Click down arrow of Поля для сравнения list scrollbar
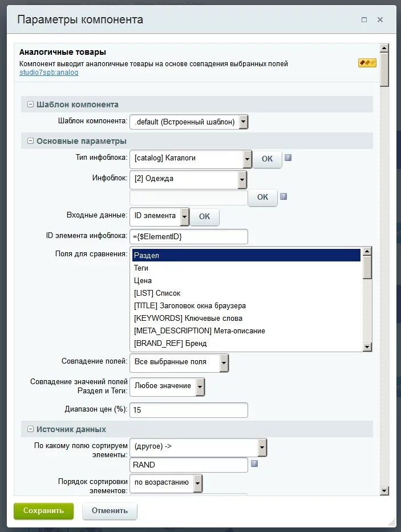This screenshot has width=401, height=532. [367, 346]
